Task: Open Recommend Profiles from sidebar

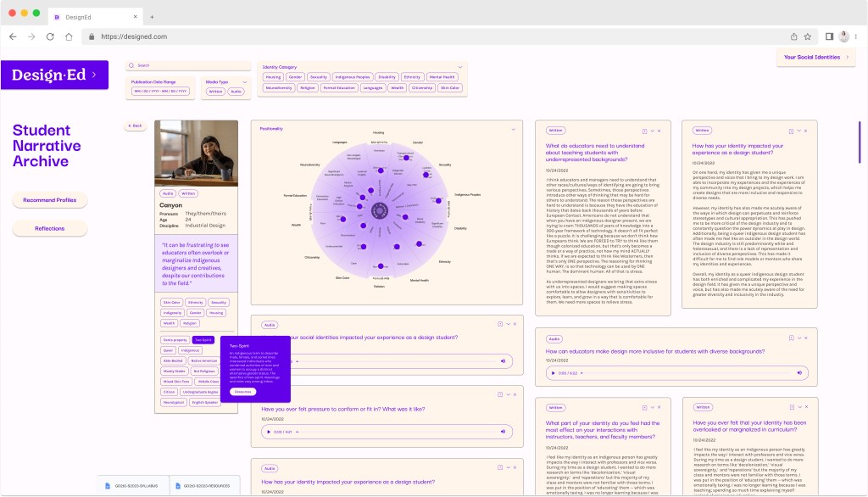Action: coord(49,200)
